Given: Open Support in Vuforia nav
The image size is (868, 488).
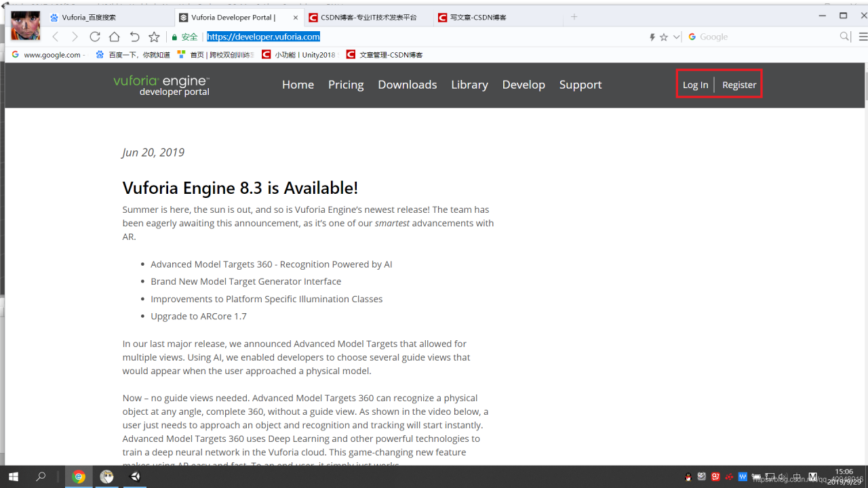Looking at the screenshot, I should tap(580, 85).
